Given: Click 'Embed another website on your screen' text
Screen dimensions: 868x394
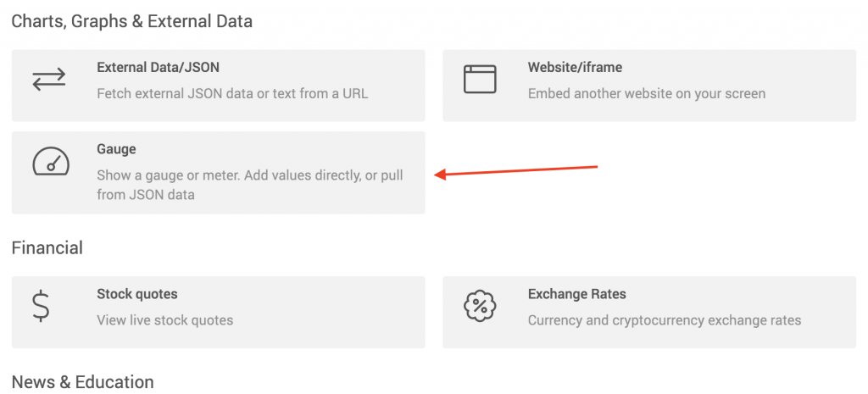Looking at the screenshot, I should pos(647,93).
